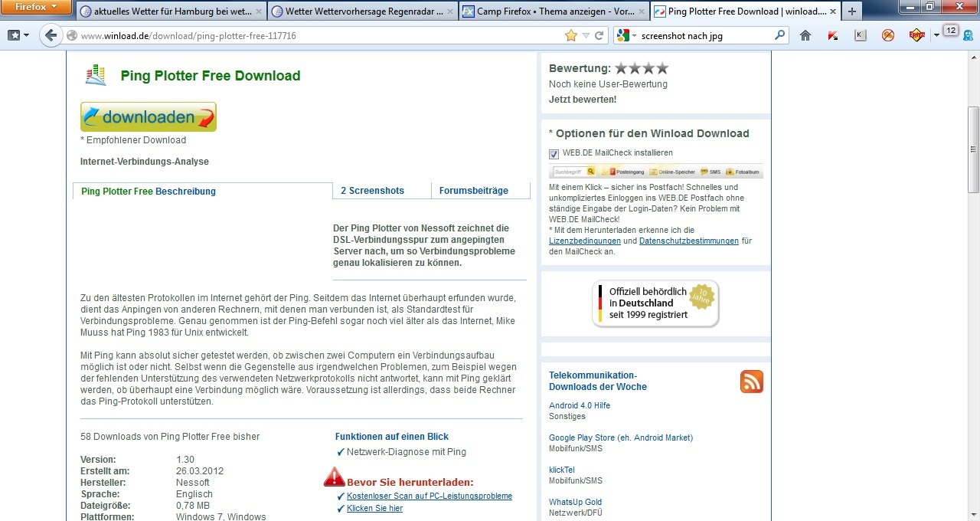Close the Hamburg weather tab
The height and width of the screenshot is (521, 980).
pyautogui.click(x=258, y=12)
